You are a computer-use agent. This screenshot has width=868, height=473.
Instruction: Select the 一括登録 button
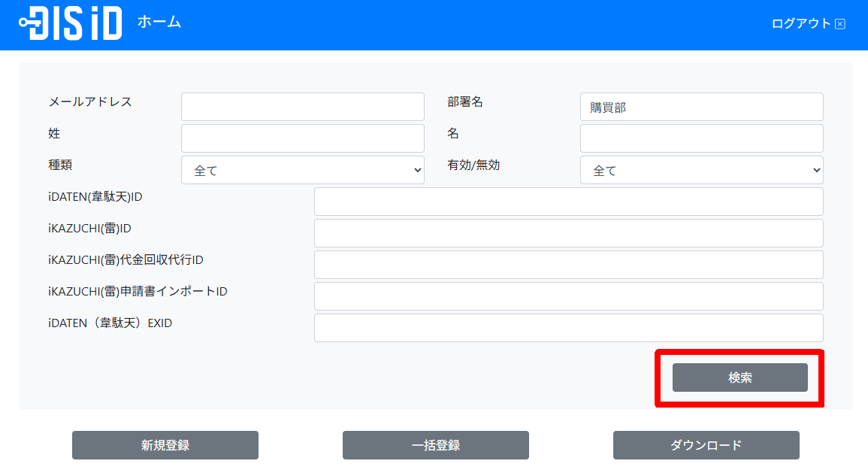(x=436, y=445)
